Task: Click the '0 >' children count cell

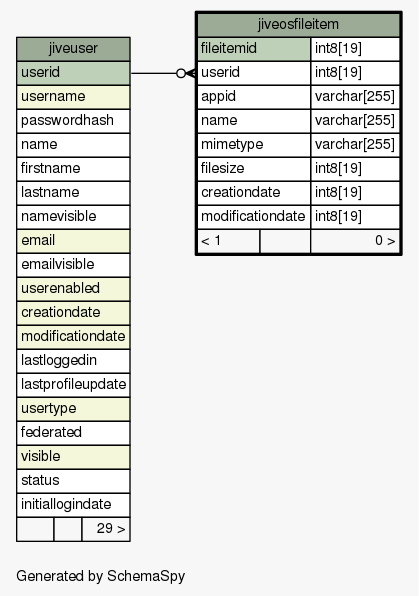Action: (355, 241)
